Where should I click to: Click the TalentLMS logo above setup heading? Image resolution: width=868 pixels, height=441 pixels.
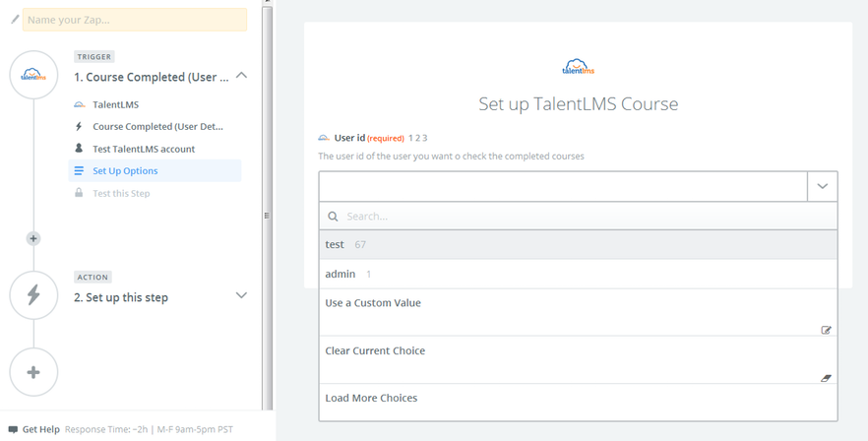578,67
